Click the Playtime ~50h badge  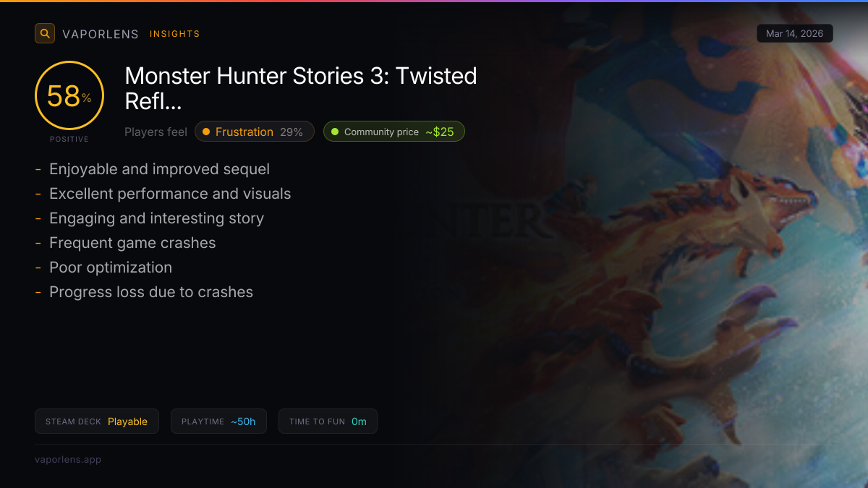tap(218, 421)
